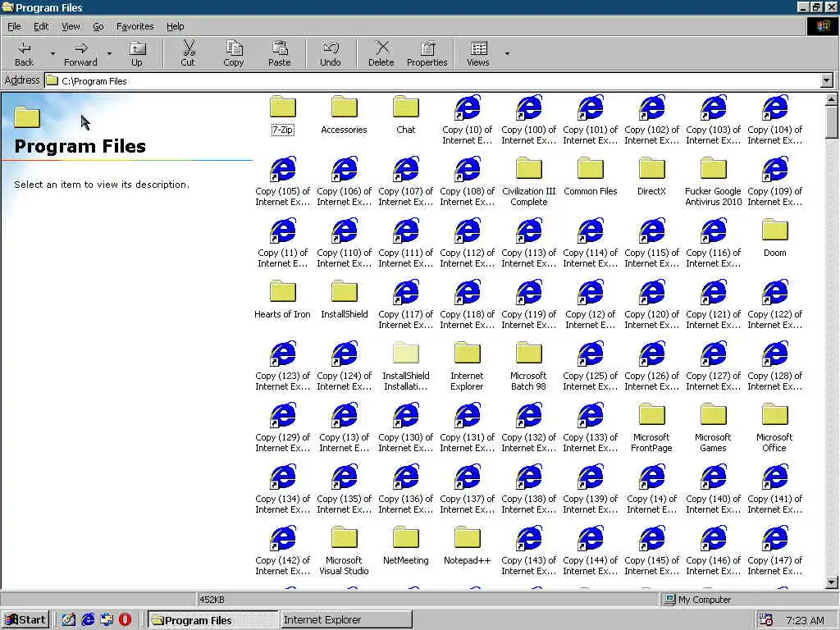Click the Copy toolbar icon

pos(234,53)
